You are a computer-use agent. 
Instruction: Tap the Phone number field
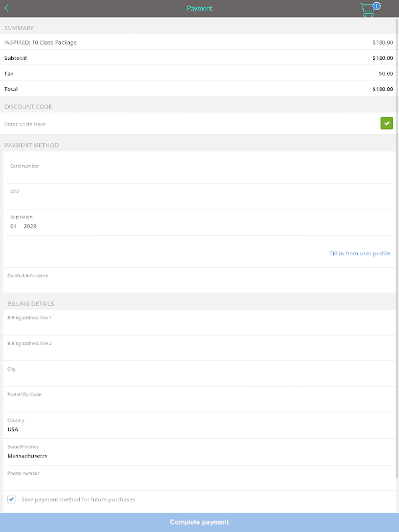pos(199,481)
